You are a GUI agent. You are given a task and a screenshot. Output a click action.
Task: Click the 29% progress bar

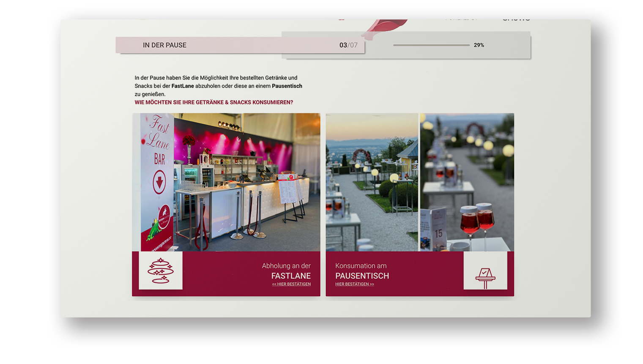click(x=431, y=45)
